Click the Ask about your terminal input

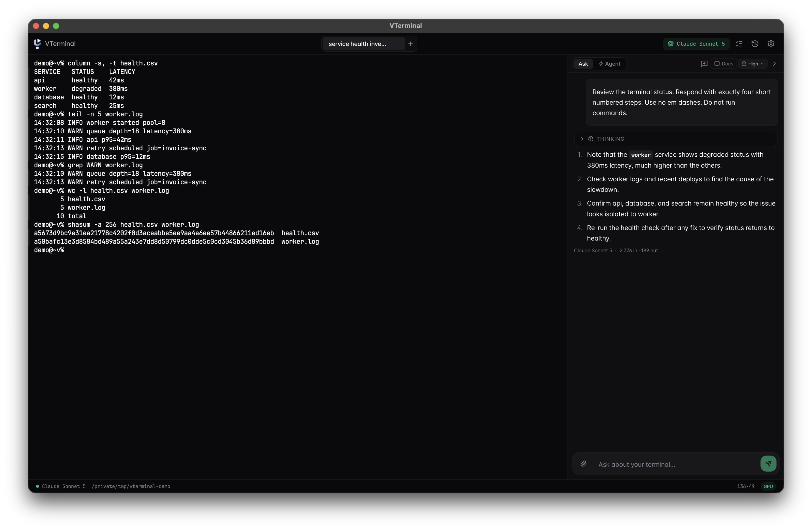point(675,464)
